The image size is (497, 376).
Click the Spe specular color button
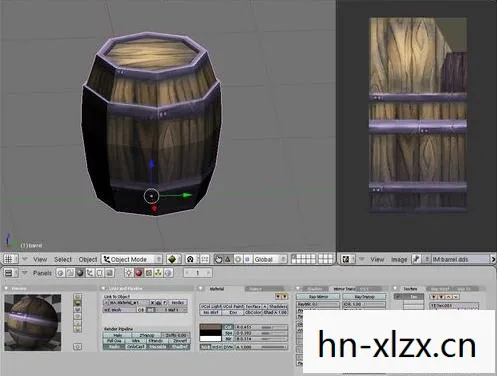(x=228, y=333)
